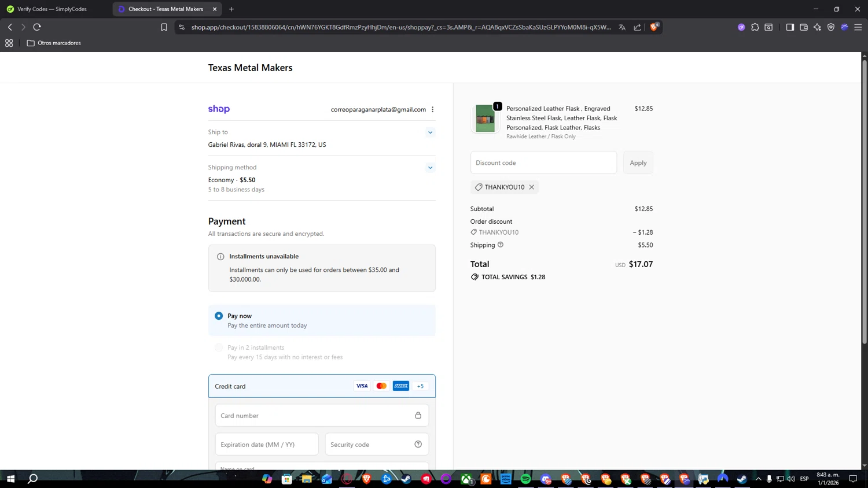This screenshot has height=488, width=868.
Task: Click the correoparaganarplata@gmail.com email
Action: (378, 109)
